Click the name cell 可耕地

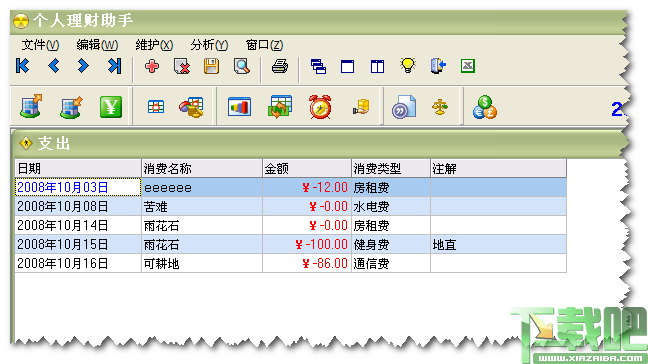point(202,263)
